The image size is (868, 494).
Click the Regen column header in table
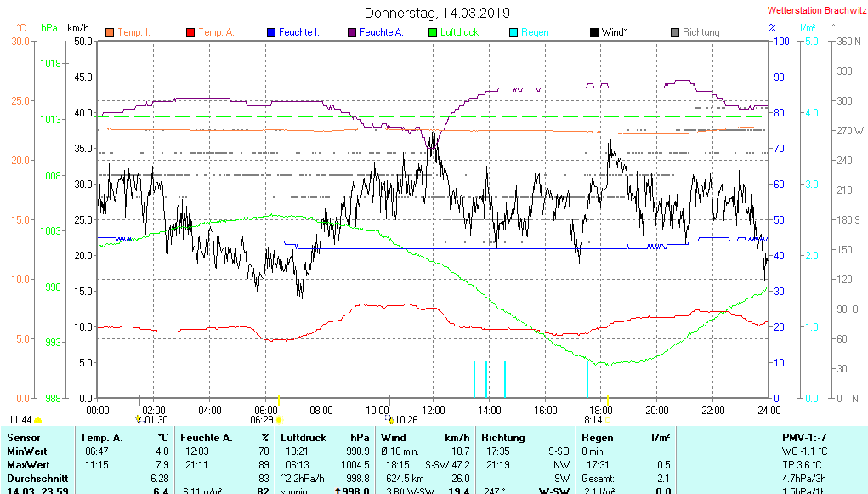(x=598, y=437)
